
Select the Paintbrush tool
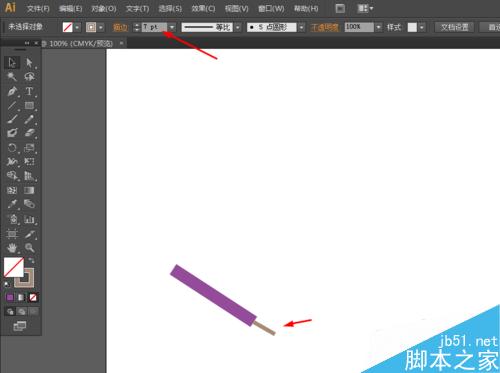[12, 119]
